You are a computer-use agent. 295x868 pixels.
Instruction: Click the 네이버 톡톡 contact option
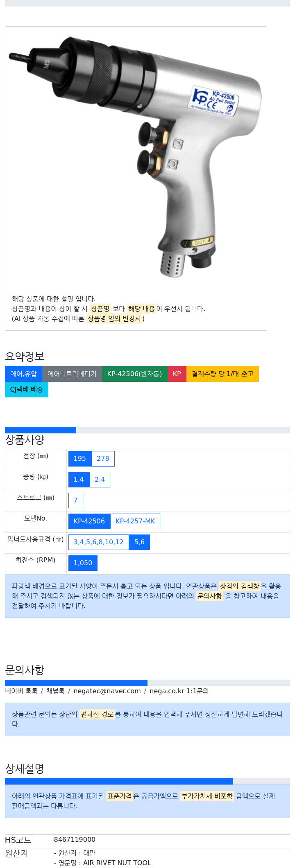(21, 691)
